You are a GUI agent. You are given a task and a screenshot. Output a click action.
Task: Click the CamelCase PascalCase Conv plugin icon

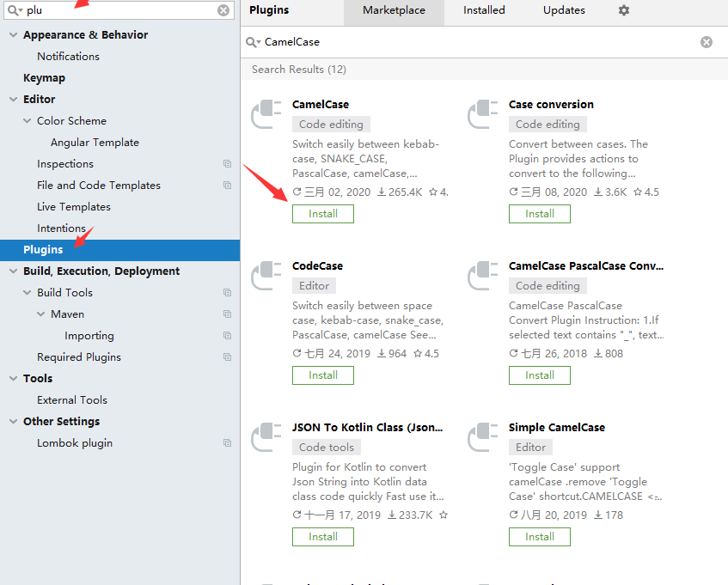coord(482,276)
